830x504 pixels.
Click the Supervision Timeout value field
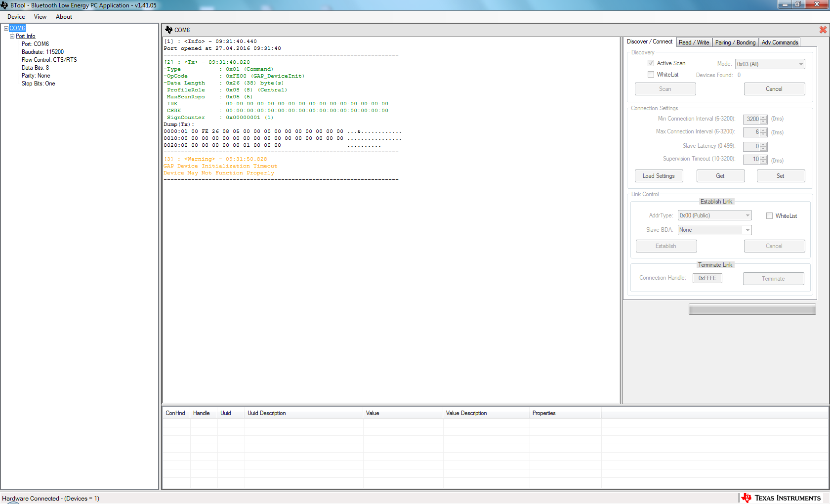[752, 160]
